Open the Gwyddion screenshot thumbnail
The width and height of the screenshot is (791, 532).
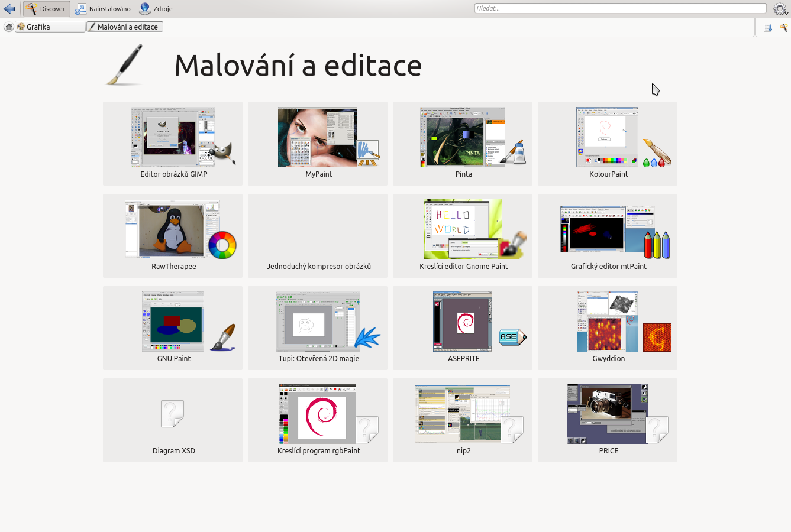coord(608,322)
